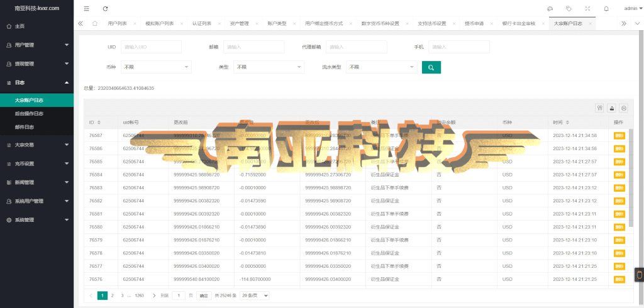Enter fullscreen with the expand icon
644x308 pixels.
coord(588,8)
